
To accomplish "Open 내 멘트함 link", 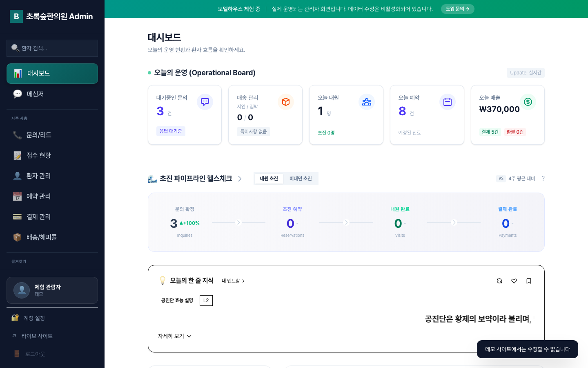I will (x=233, y=281).
